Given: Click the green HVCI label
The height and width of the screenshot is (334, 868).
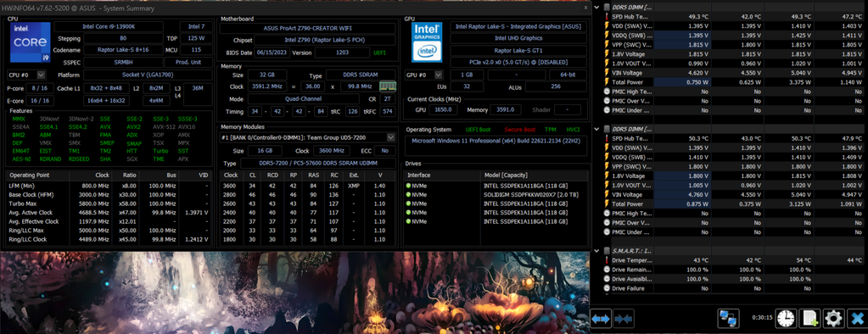Looking at the screenshot, I should pyautogui.click(x=573, y=129).
